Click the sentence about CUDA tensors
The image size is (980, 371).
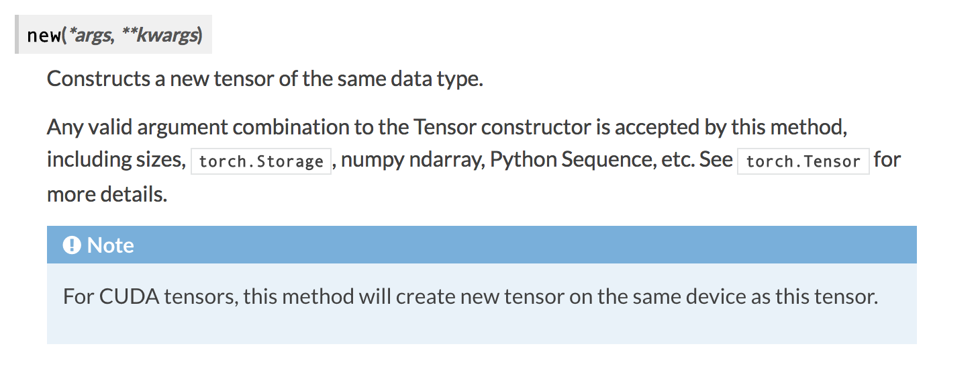click(x=471, y=296)
